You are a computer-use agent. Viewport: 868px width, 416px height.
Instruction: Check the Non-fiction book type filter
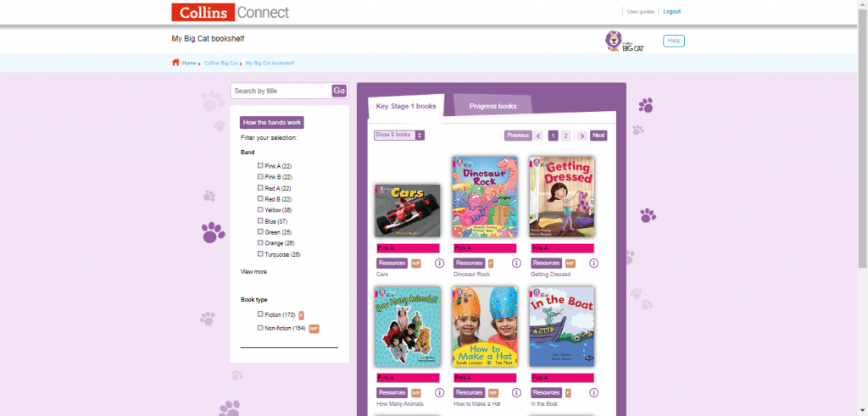(x=260, y=328)
